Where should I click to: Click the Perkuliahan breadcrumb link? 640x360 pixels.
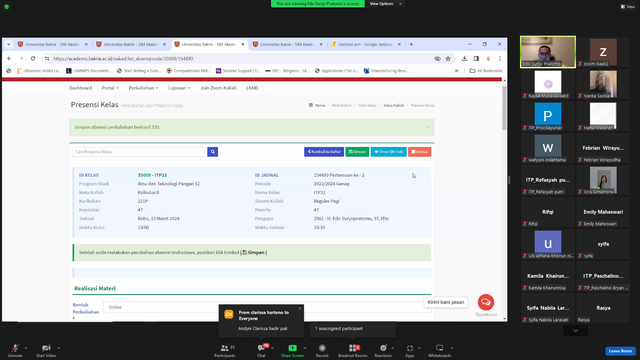342,105
